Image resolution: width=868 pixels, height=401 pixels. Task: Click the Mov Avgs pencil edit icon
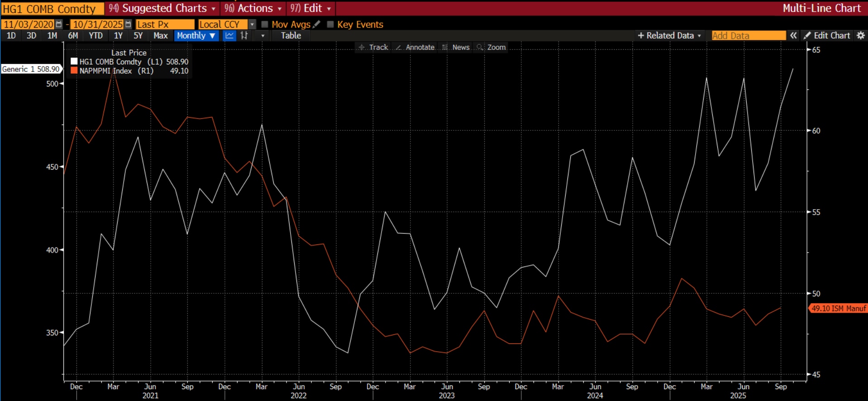point(317,24)
